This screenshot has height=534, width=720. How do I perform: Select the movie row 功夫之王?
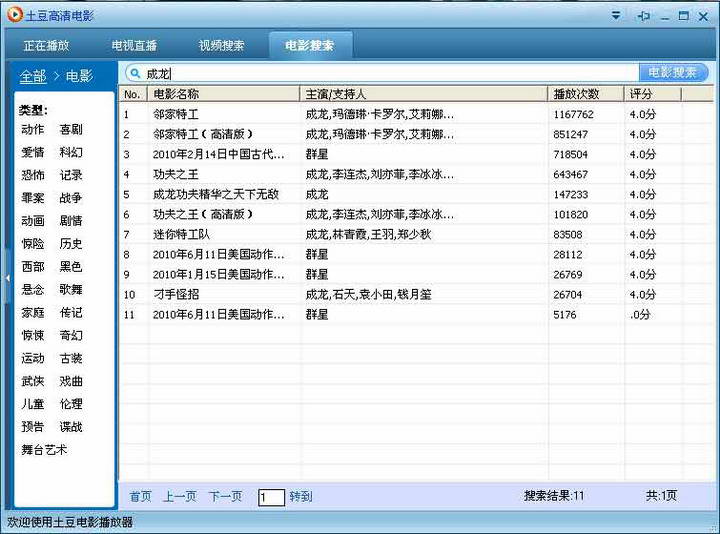click(177, 174)
